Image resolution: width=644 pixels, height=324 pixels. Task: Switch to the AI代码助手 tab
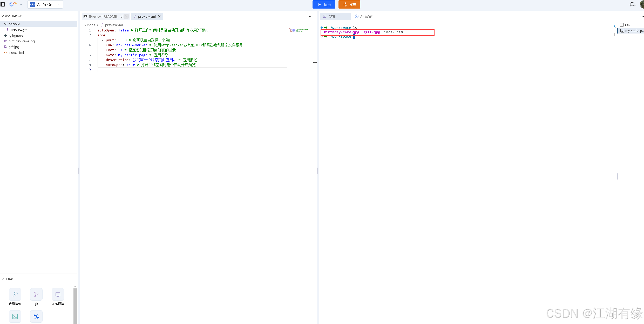point(366,16)
